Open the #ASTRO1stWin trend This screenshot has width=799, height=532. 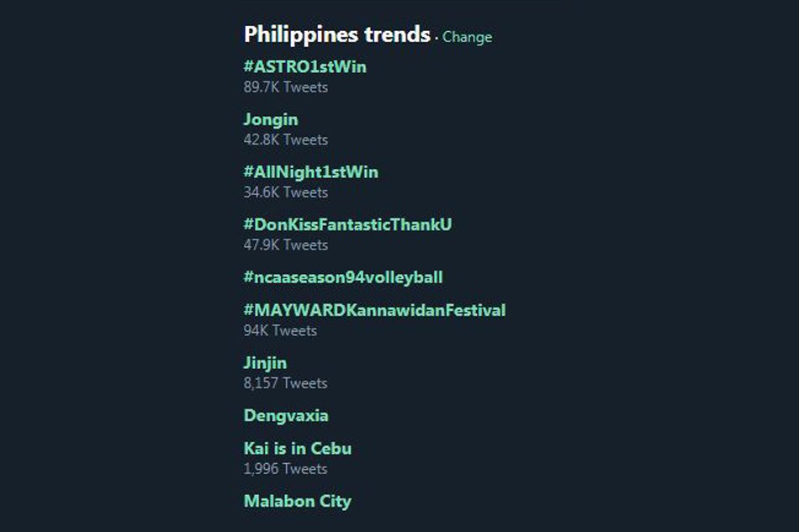(x=304, y=66)
